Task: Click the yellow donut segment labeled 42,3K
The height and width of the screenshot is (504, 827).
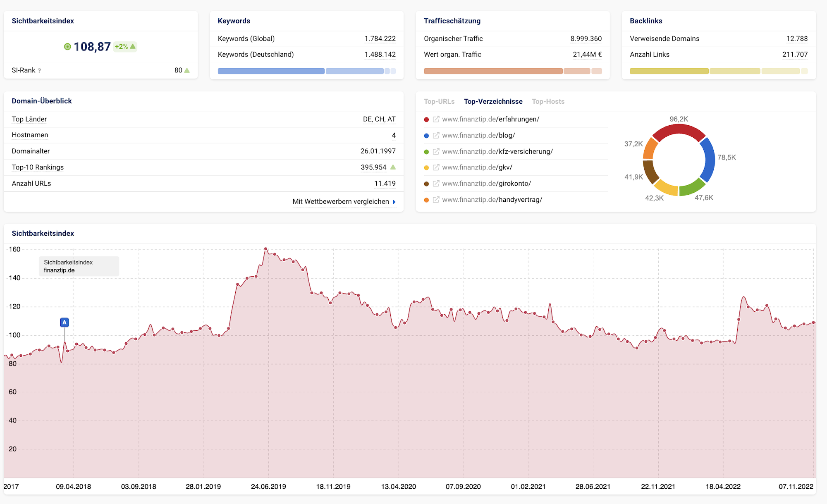Action: click(667, 189)
